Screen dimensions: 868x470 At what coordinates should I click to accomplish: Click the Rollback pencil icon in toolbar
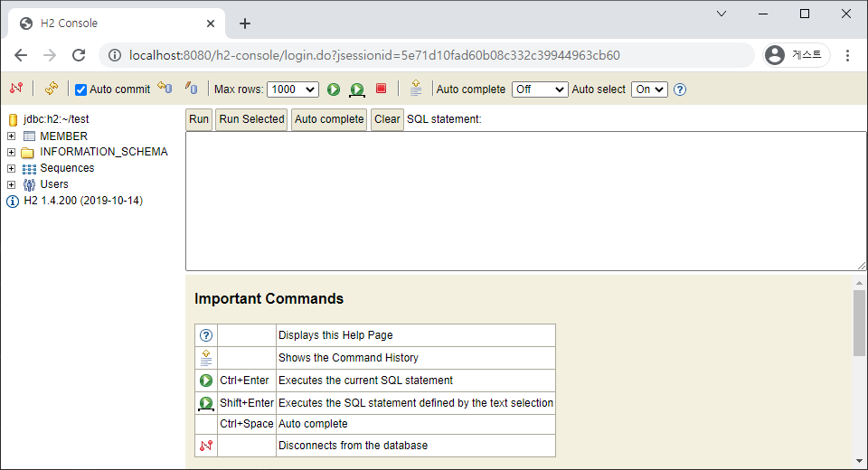point(192,88)
